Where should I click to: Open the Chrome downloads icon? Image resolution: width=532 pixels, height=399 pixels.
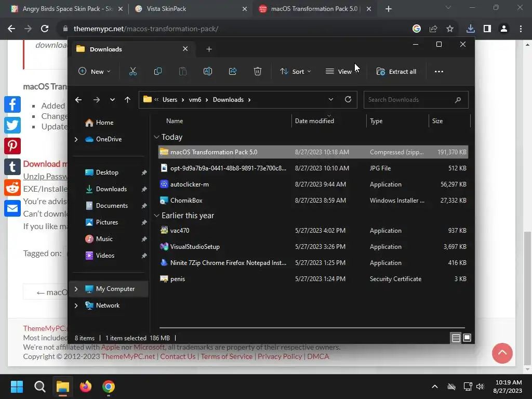pos(470,29)
